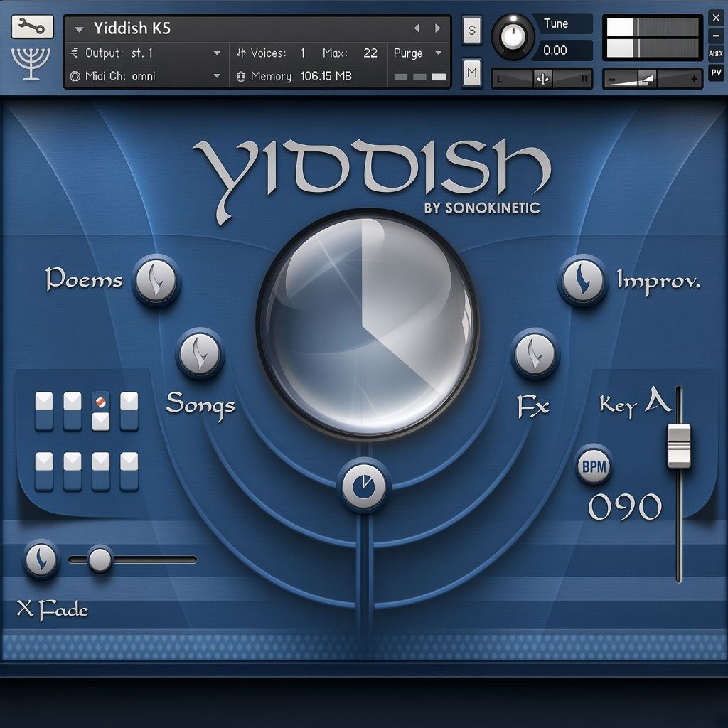Open the Midi Ch omni dropdown

click(145, 75)
